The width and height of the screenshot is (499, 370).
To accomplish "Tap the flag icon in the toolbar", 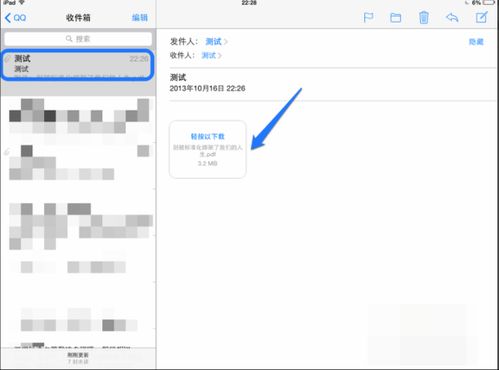I will pyautogui.click(x=368, y=17).
